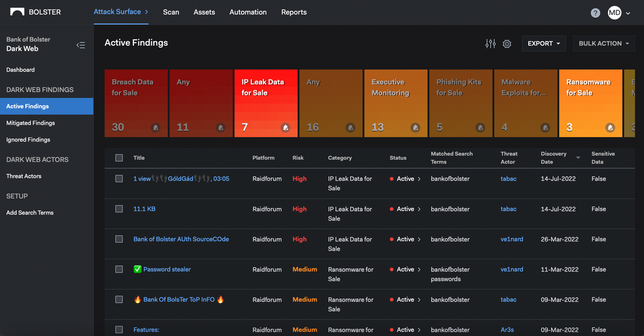Click the red status dot on 11.1 KB row
The width and height of the screenshot is (644, 336).
[x=392, y=209]
